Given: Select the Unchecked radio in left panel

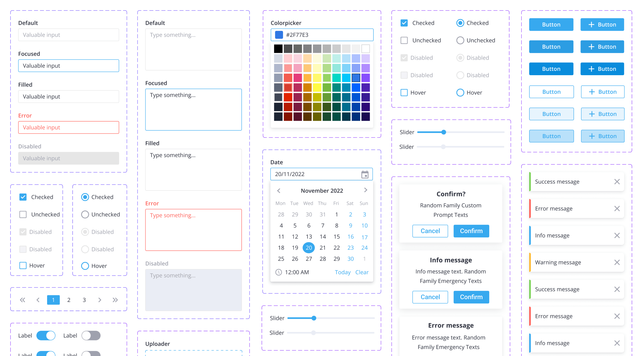Looking at the screenshot, I should 85,215.
